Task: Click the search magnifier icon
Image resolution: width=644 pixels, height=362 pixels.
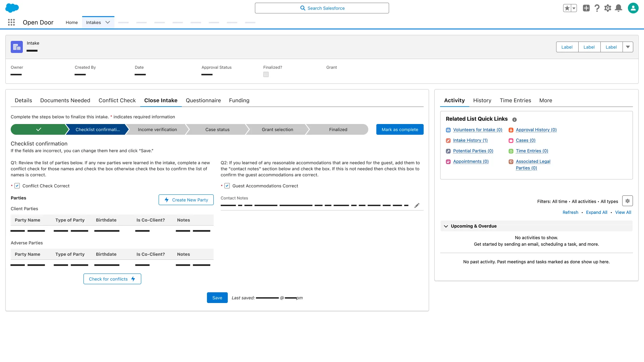Action: 303,8
